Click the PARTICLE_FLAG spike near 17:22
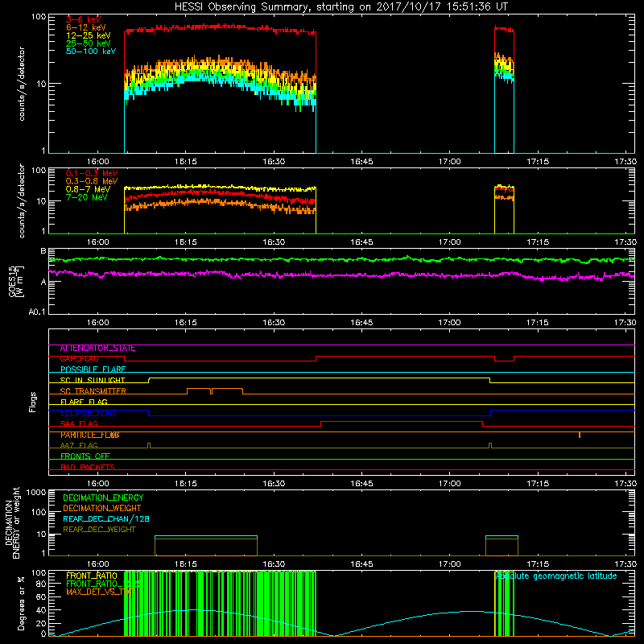644x644 pixels. 580,435
